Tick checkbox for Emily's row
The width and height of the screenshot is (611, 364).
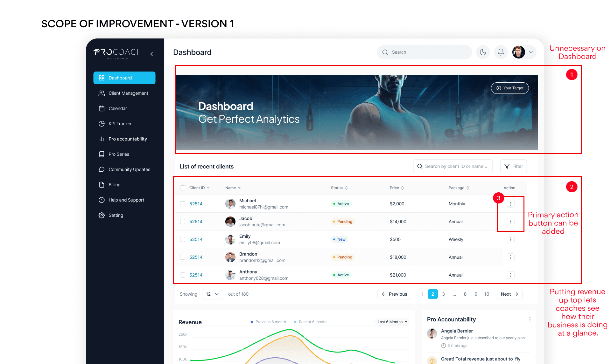(x=183, y=239)
